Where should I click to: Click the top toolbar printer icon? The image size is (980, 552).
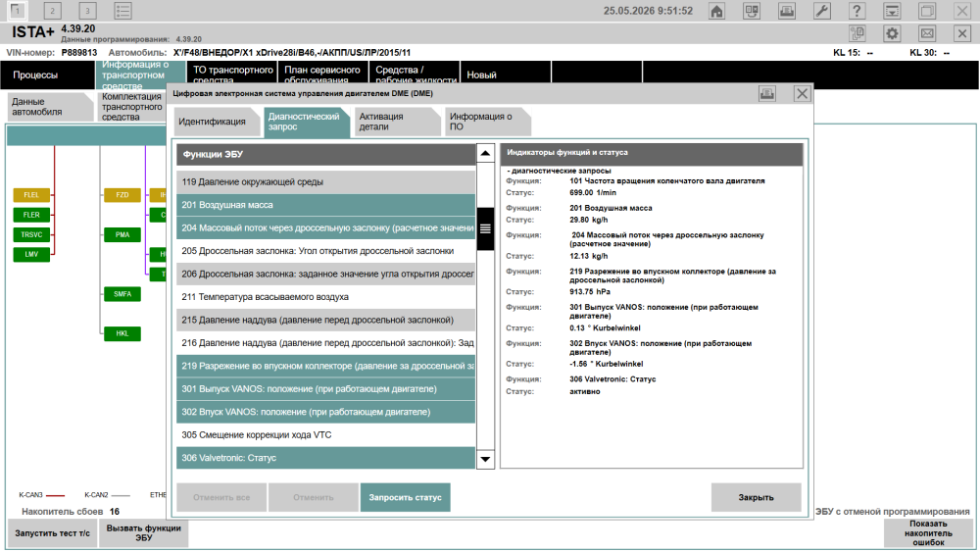pyautogui.click(x=787, y=11)
